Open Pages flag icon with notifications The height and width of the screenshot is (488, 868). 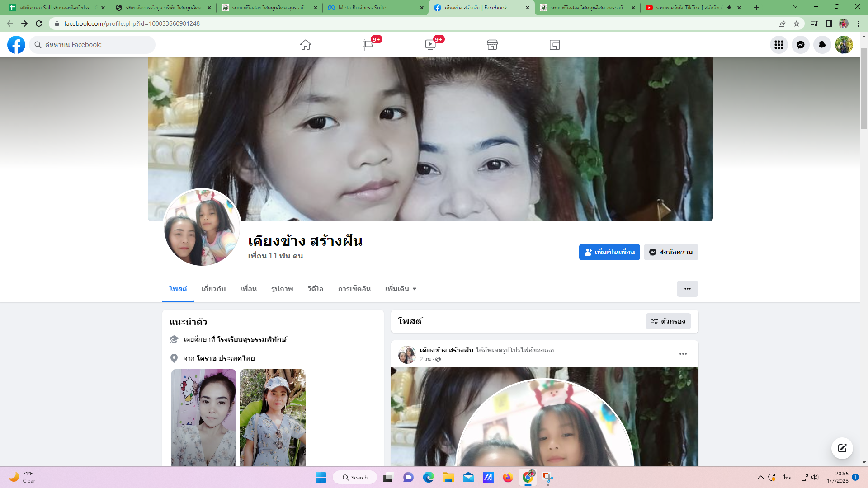point(368,45)
